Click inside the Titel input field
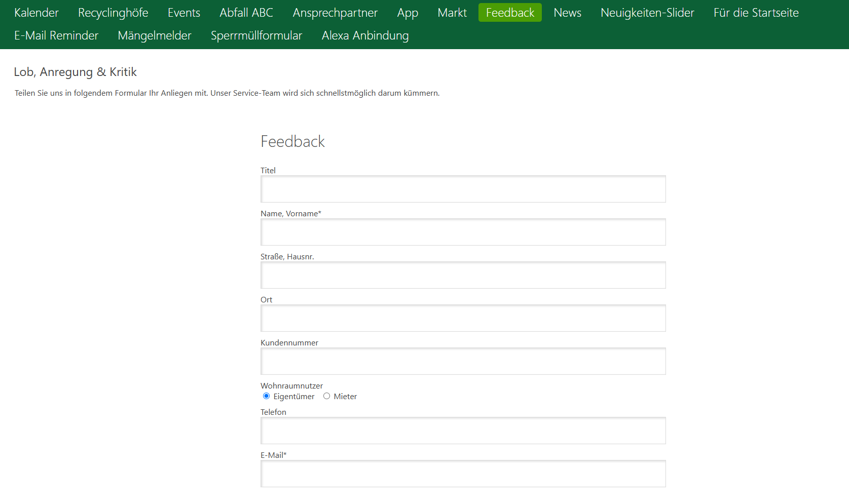 point(463,189)
